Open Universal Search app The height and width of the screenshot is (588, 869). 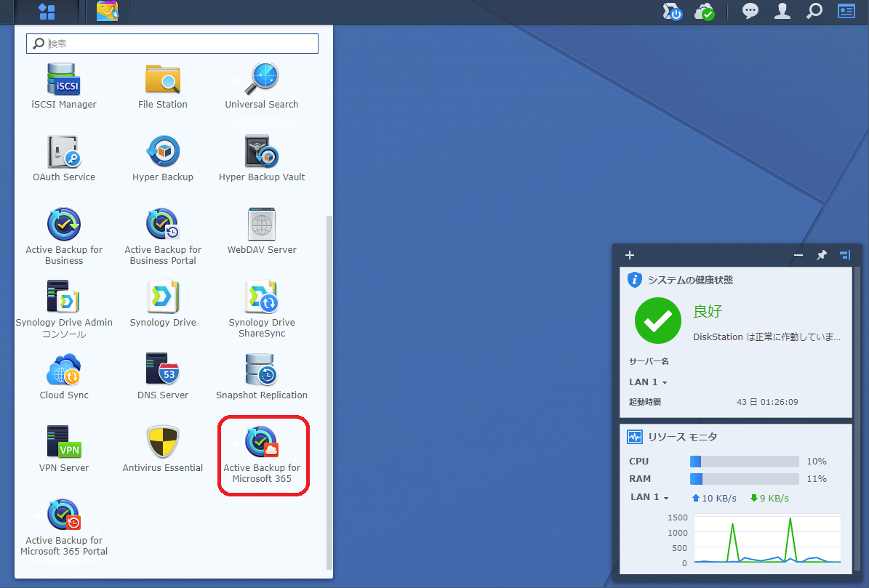pos(262,86)
